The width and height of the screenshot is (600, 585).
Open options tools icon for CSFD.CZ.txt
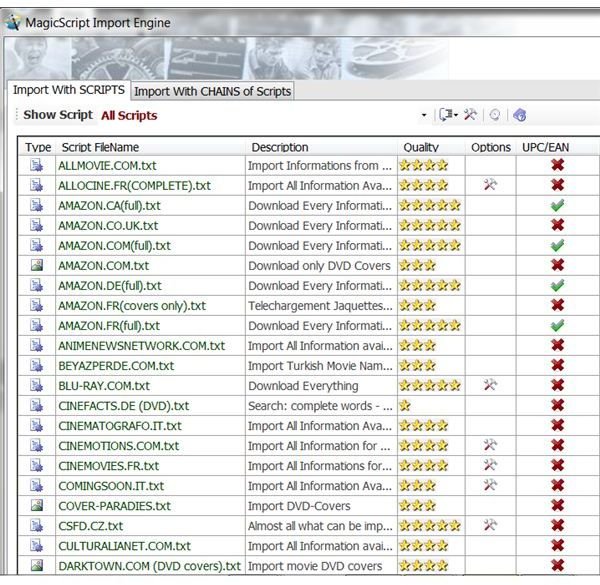(490, 525)
